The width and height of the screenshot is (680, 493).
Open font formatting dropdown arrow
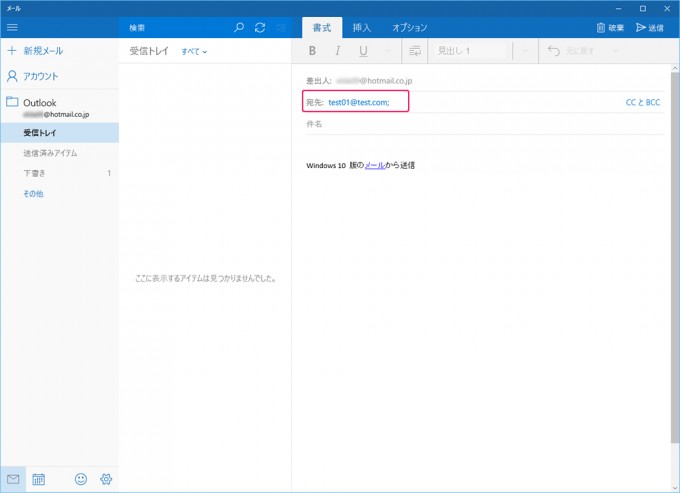[x=389, y=51]
